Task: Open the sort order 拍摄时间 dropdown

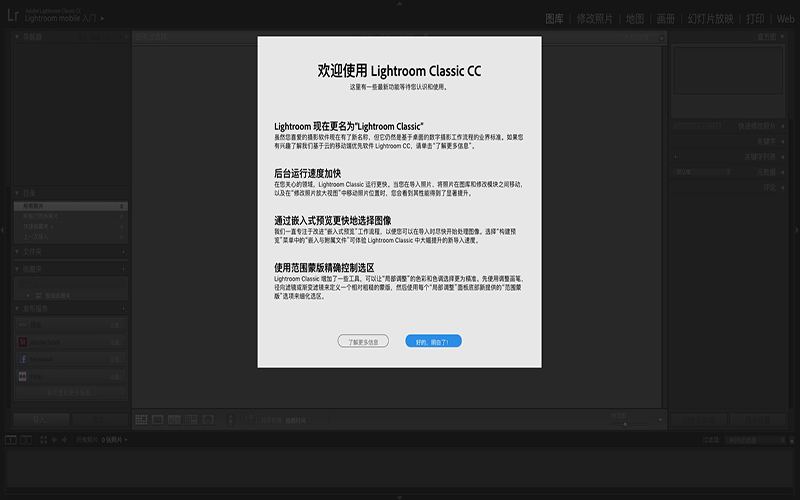Action: [x=297, y=420]
